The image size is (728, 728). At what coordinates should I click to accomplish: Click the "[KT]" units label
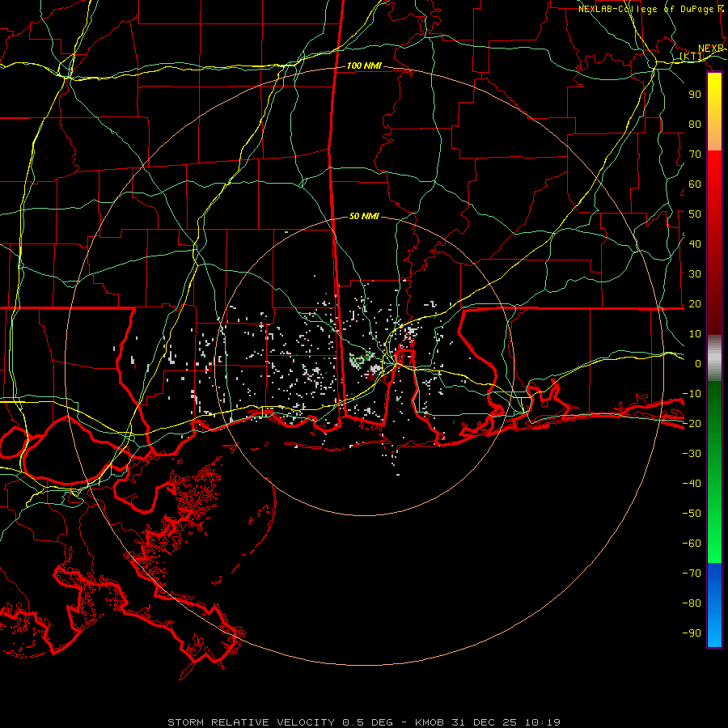pyautogui.click(x=692, y=57)
